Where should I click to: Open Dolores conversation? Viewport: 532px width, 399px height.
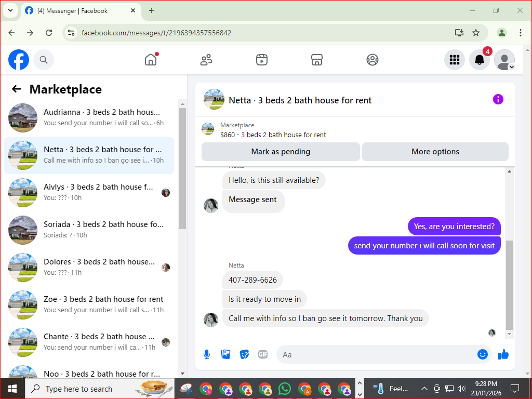[x=89, y=267]
